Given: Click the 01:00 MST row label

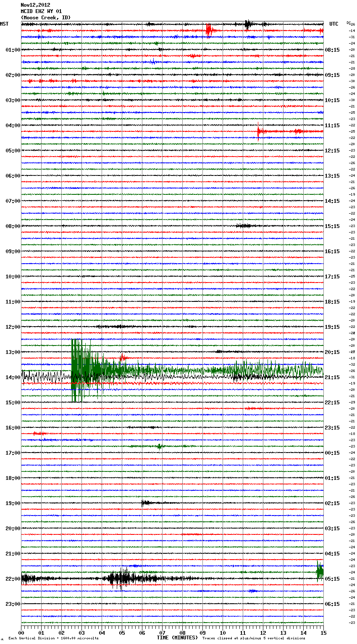Looking at the screenshot, I should click(x=13, y=50).
